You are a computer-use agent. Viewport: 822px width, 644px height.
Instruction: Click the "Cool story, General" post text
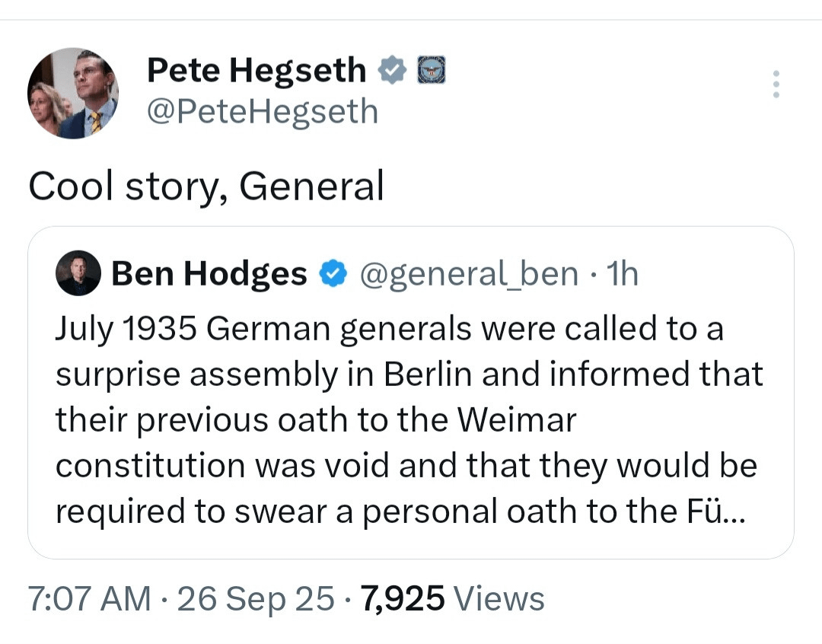205,185
